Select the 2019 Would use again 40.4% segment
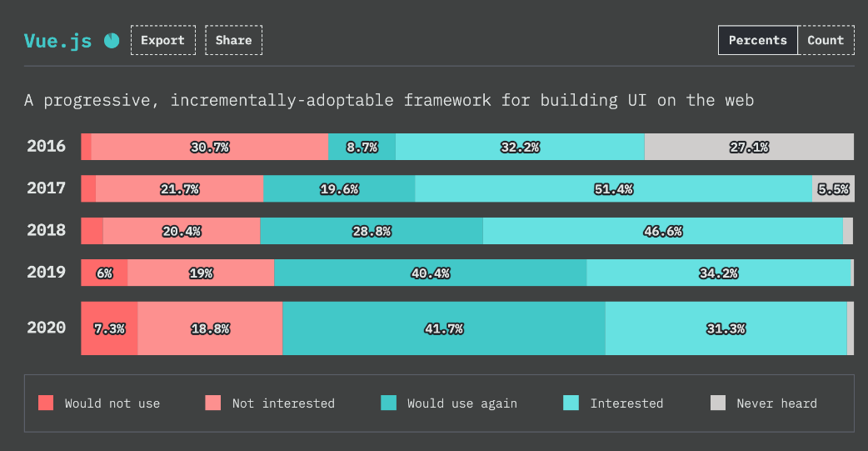868x451 pixels. click(430, 273)
